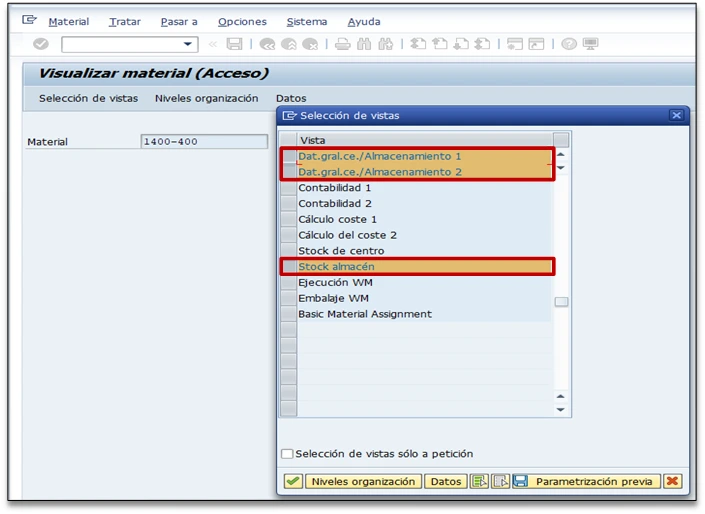This screenshot has width=705, height=514.
Task: Toggle row selector for Dat.gral.ce./Almacenamiento 1
Action: pyautogui.click(x=288, y=156)
